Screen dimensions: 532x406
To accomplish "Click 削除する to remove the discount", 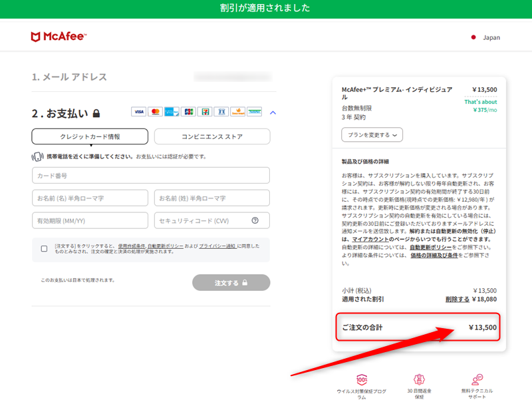I will [x=458, y=299].
